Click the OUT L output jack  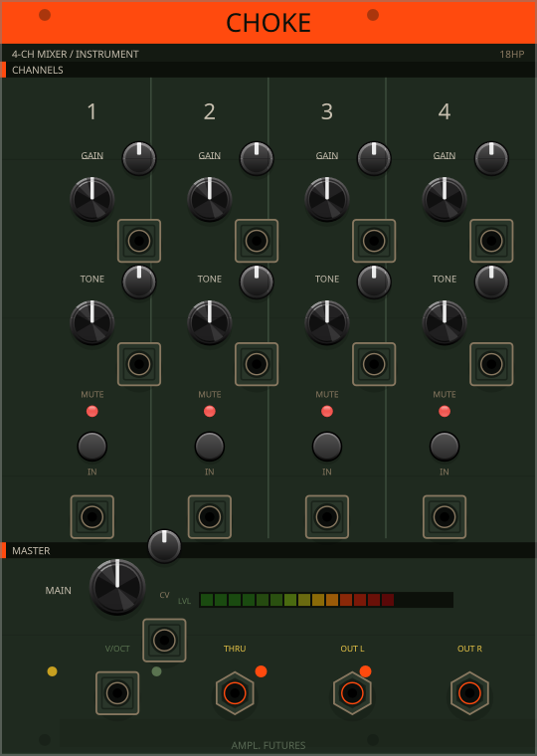(x=352, y=693)
